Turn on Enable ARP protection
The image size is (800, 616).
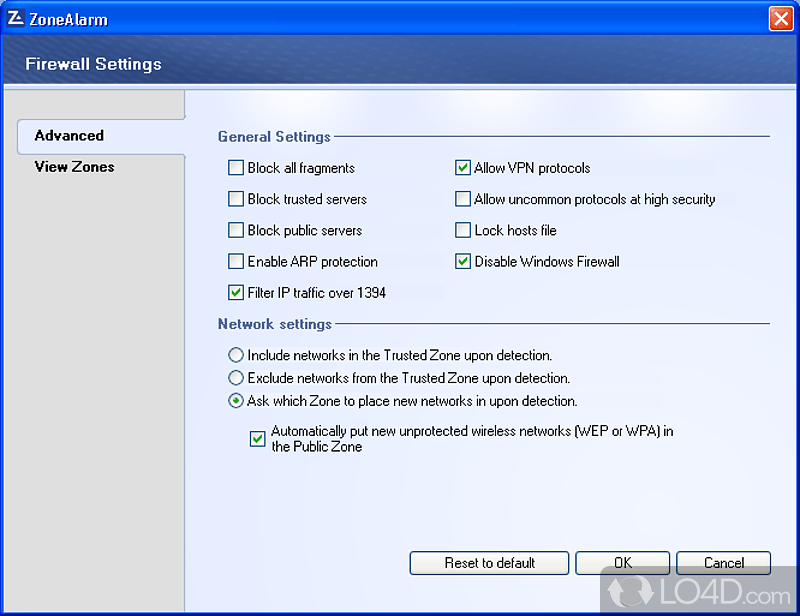(x=236, y=262)
